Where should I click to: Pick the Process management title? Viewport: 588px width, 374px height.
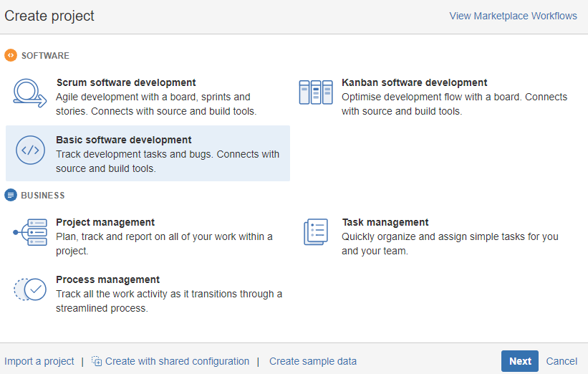[107, 279]
